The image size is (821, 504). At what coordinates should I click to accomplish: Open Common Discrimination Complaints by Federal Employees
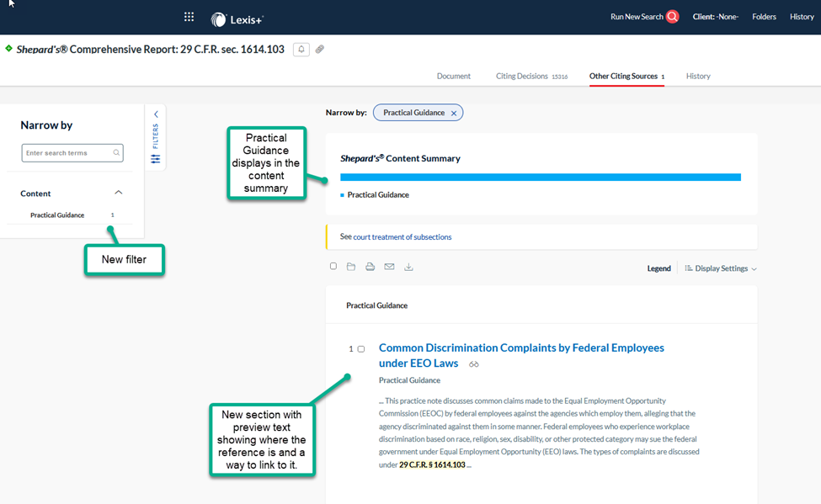[521, 355]
